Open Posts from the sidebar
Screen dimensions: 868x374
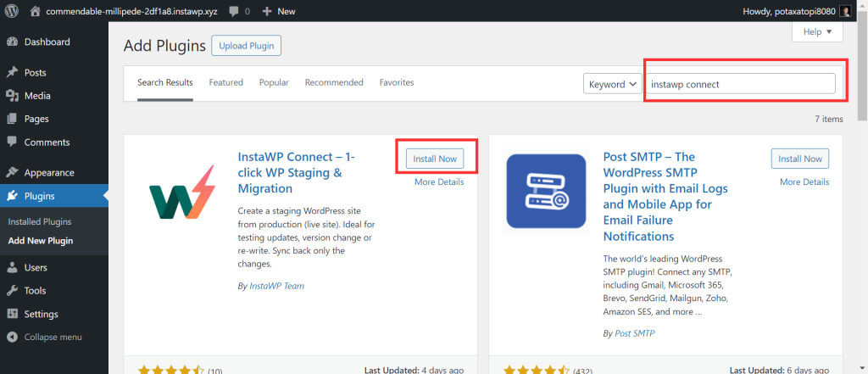click(36, 73)
